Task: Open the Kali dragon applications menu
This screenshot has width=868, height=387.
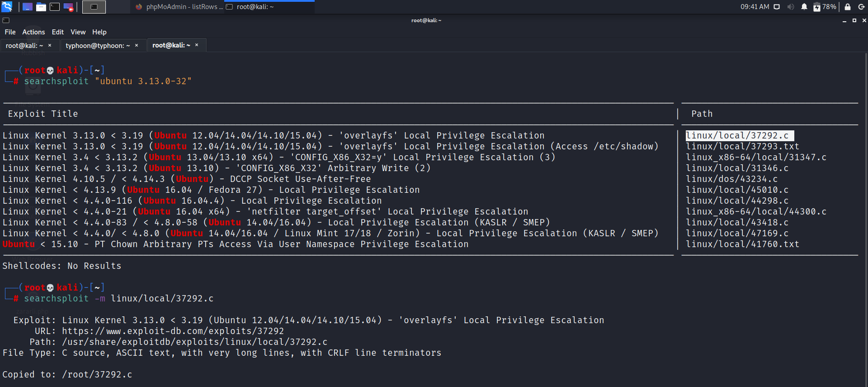Action: pos(7,7)
